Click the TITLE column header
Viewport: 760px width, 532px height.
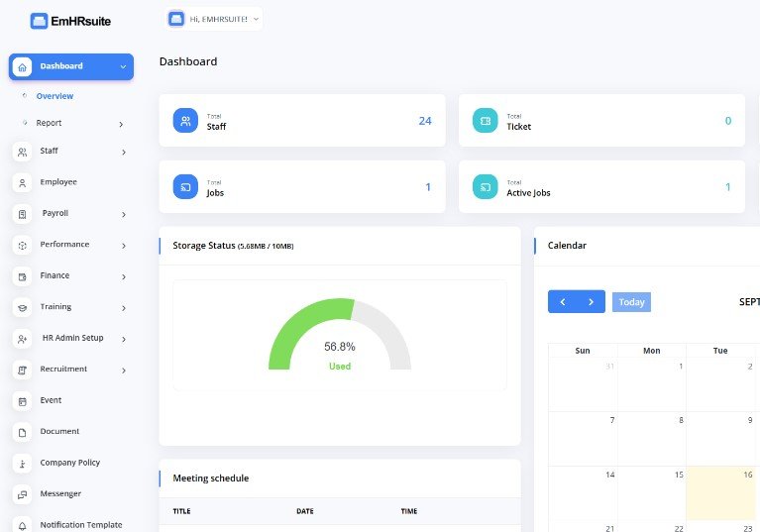[x=181, y=511]
